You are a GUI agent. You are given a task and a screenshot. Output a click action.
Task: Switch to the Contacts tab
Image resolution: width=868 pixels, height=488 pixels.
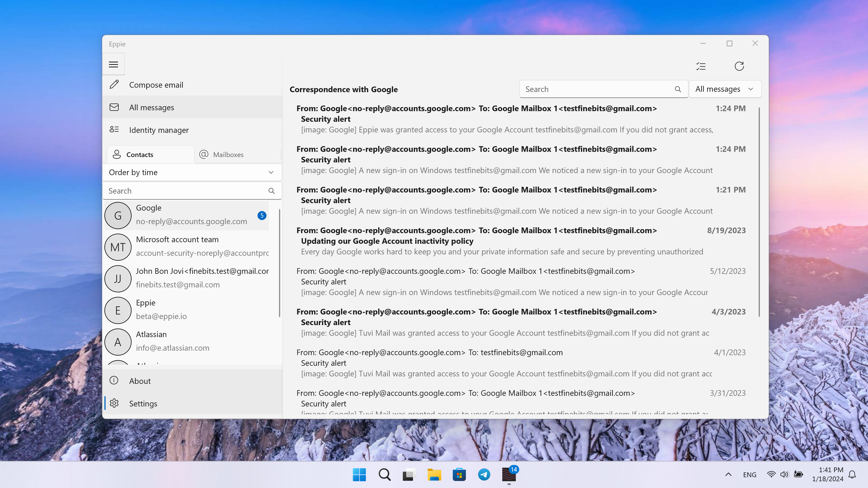click(139, 154)
